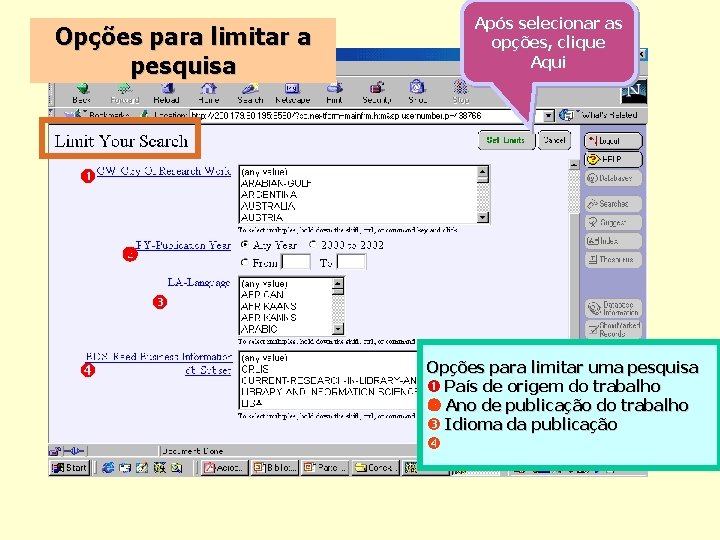Click the Netscape toolbar icon
Screen dimensions: 720x540
pyautogui.click(x=292, y=88)
